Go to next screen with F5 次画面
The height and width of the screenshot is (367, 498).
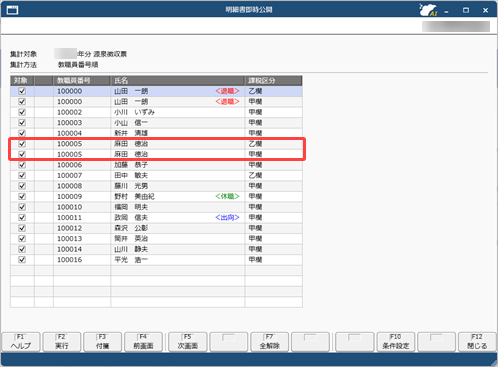(188, 342)
